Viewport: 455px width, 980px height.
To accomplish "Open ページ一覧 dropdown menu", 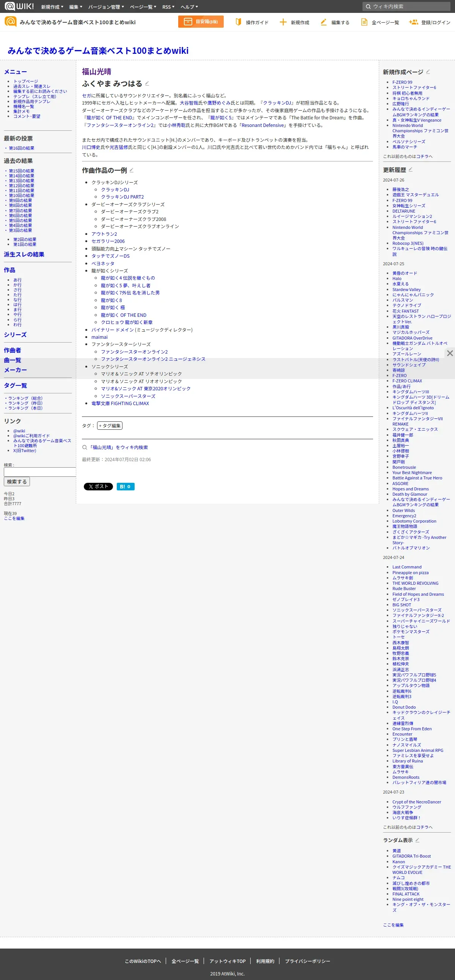I will [143, 7].
